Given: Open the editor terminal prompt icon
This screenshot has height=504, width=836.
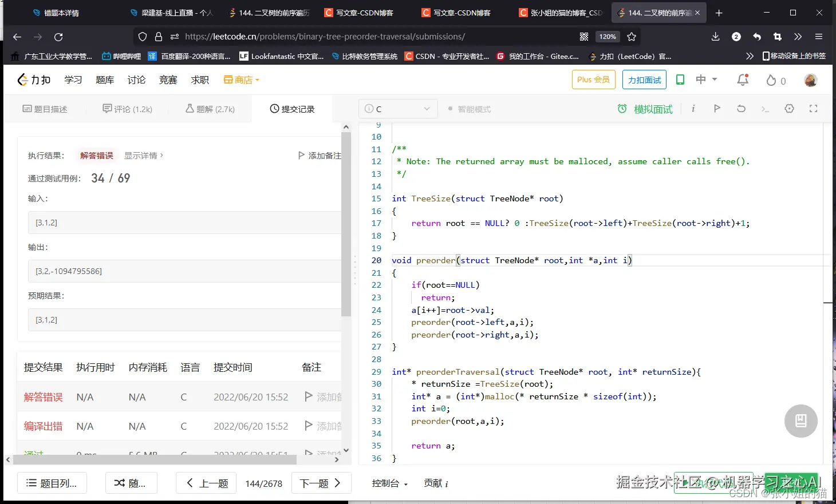Looking at the screenshot, I should click(765, 109).
